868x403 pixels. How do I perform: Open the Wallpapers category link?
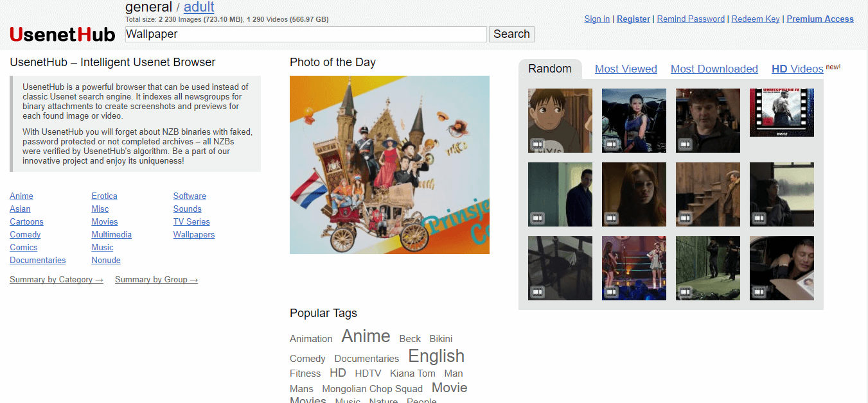tap(193, 234)
